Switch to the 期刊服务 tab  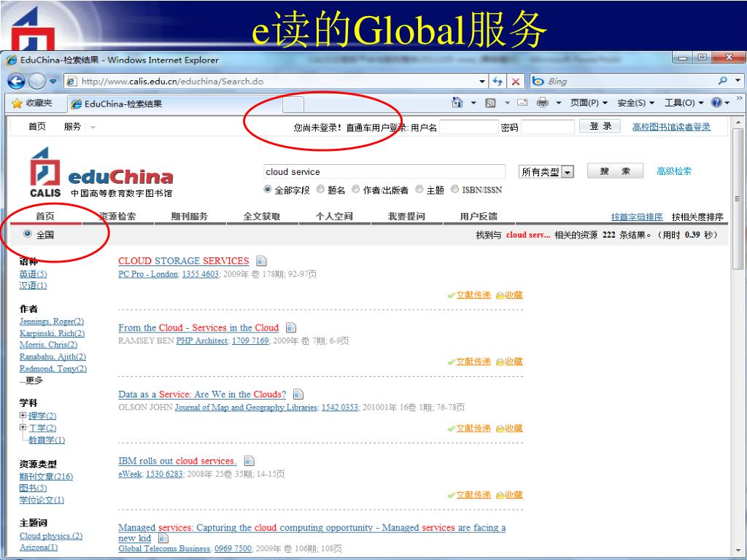point(190,217)
